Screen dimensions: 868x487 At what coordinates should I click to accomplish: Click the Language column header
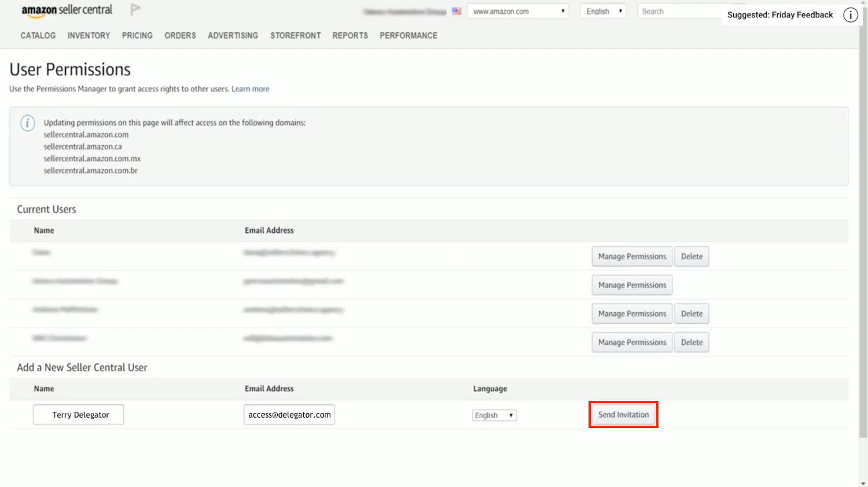490,389
